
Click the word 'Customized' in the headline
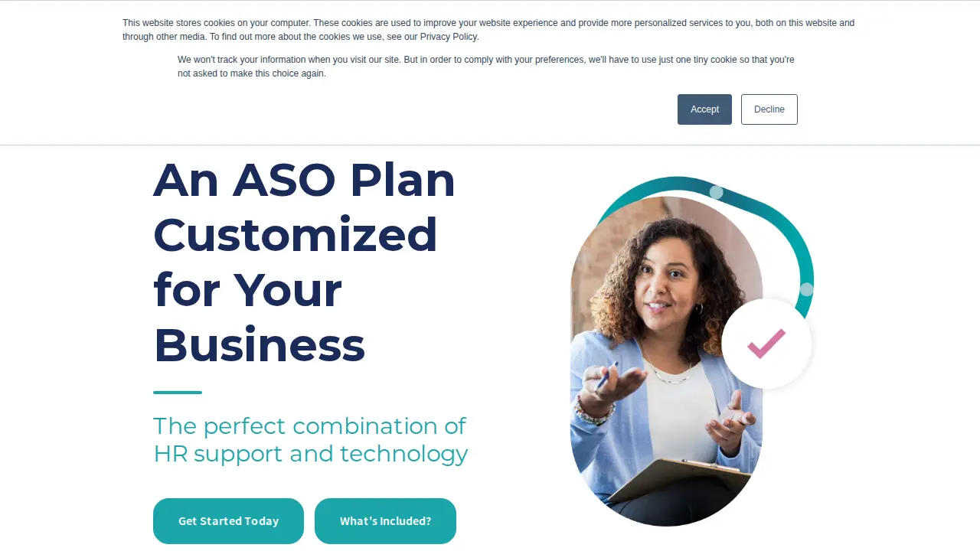tap(296, 234)
